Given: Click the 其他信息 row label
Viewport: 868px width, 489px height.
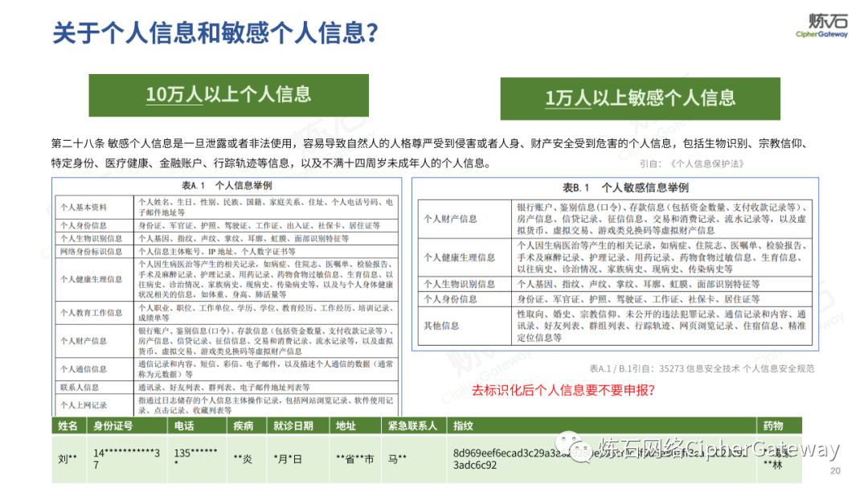Looking at the screenshot, I should (x=441, y=326).
